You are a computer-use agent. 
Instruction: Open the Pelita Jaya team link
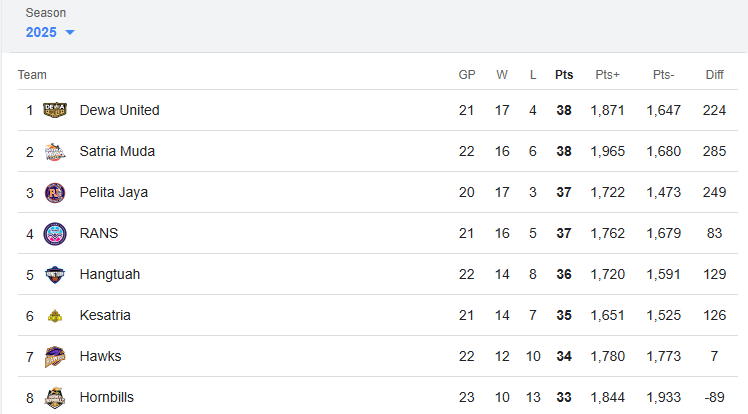(114, 192)
